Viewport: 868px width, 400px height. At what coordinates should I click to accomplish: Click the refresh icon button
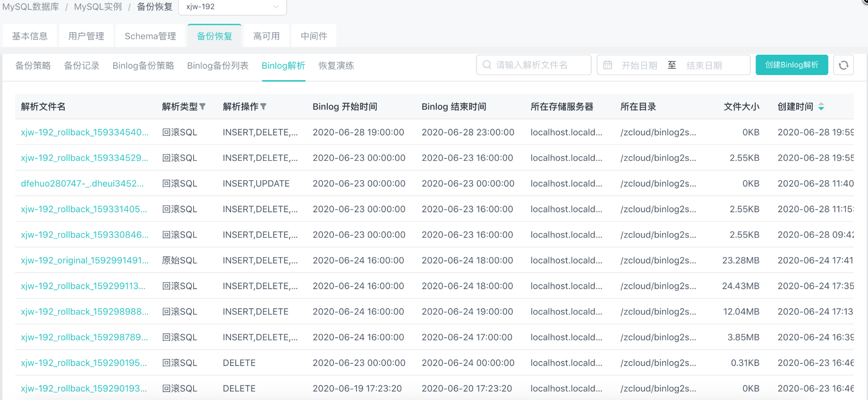(x=843, y=65)
